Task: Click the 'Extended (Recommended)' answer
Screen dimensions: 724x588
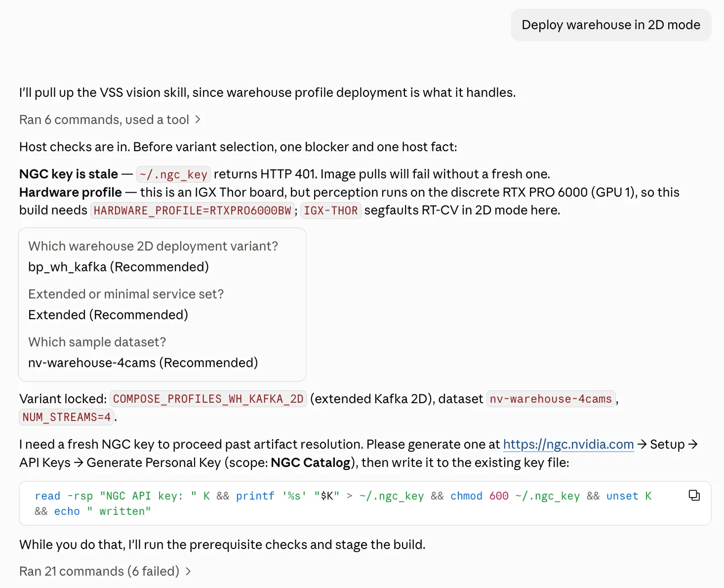Action: (108, 315)
